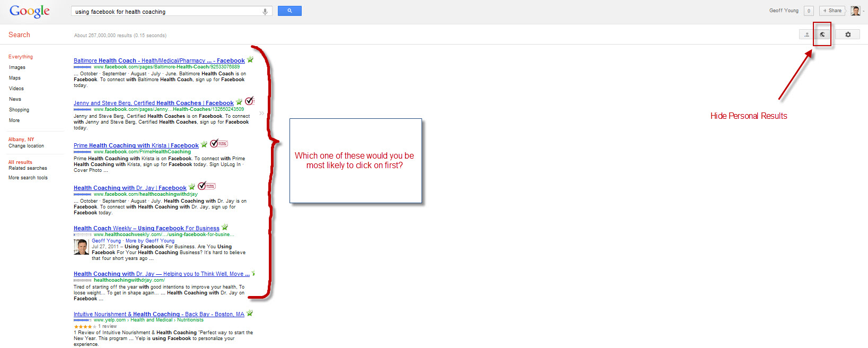Click the blue search magnifier button

(x=290, y=11)
